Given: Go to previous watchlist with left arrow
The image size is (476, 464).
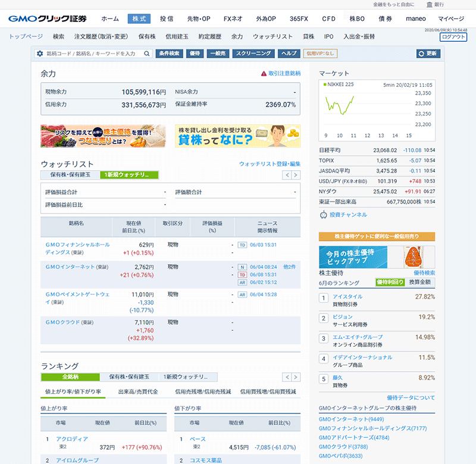Looking at the screenshot, I should (286, 175).
